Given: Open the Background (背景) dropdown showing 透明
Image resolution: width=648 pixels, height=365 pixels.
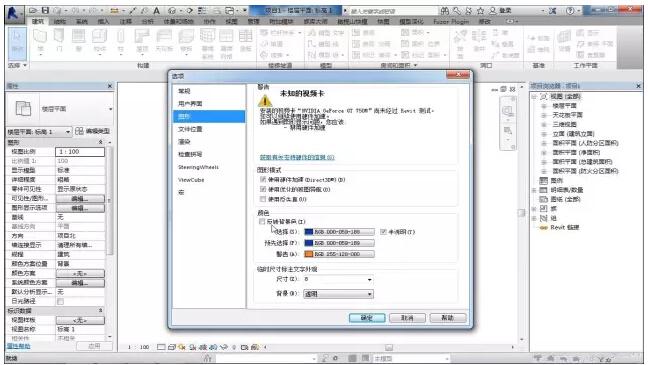Looking at the screenshot, I should pos(338,294).
